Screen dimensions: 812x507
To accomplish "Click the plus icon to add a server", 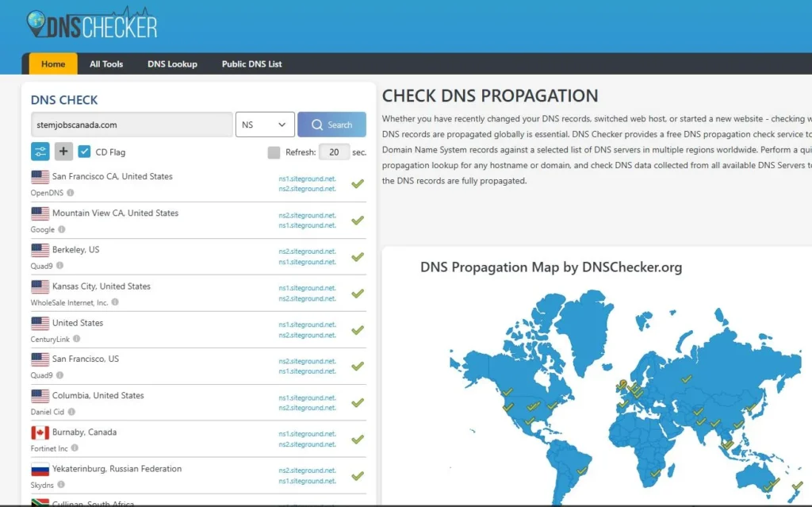I will click(63, 152).
